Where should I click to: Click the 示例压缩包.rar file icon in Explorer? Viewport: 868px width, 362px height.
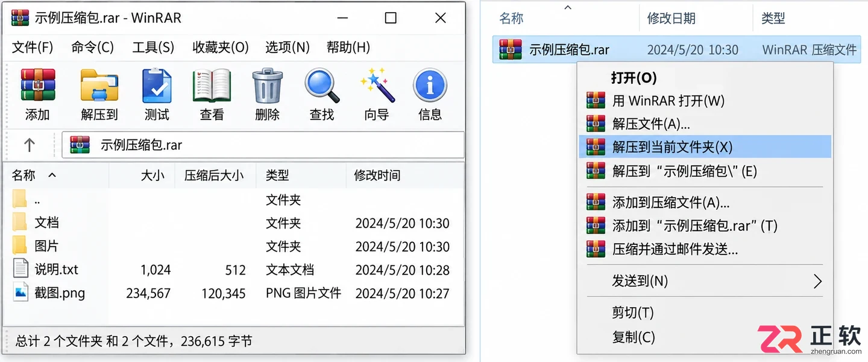510,49
